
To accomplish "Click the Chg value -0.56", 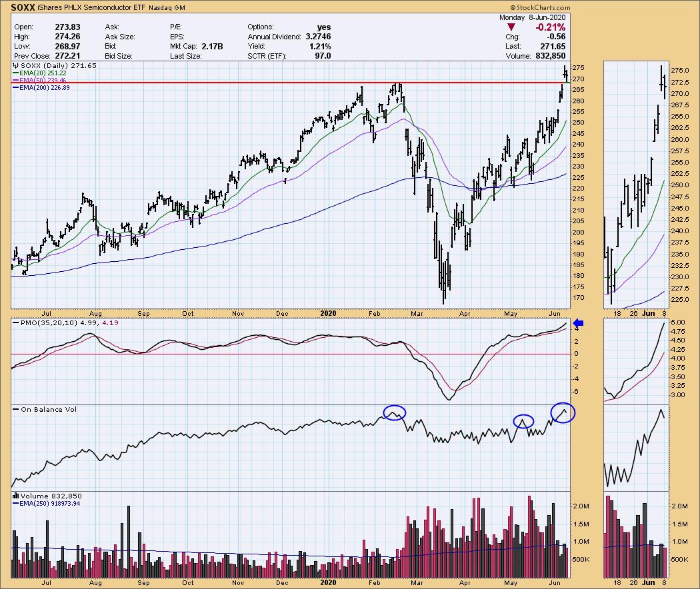I will tap(556, 37).
